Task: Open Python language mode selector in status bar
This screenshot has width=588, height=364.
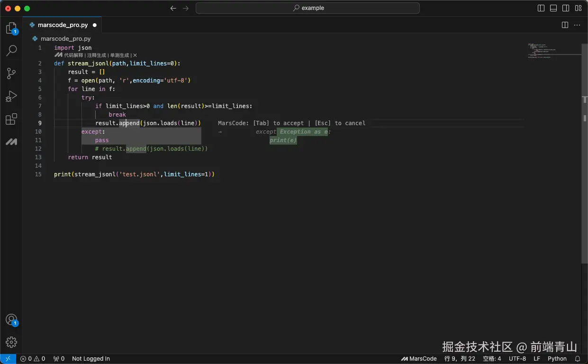Action: (557, 359)
